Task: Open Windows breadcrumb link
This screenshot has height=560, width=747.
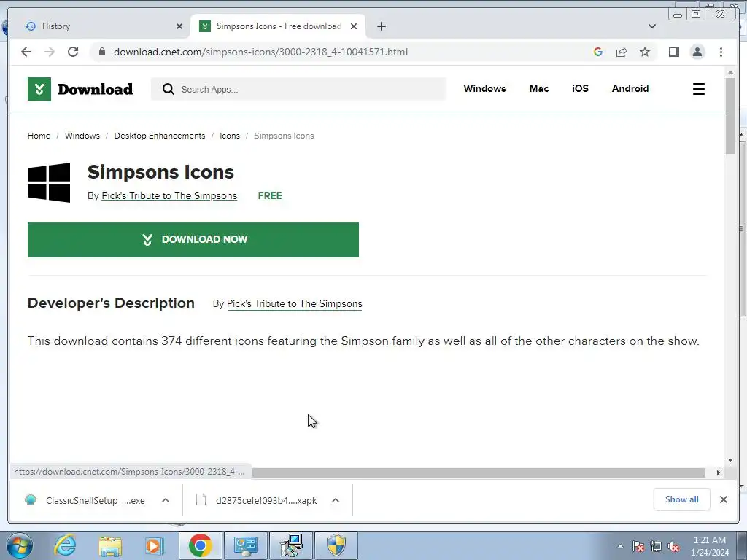Action: (x=82, y=136)
